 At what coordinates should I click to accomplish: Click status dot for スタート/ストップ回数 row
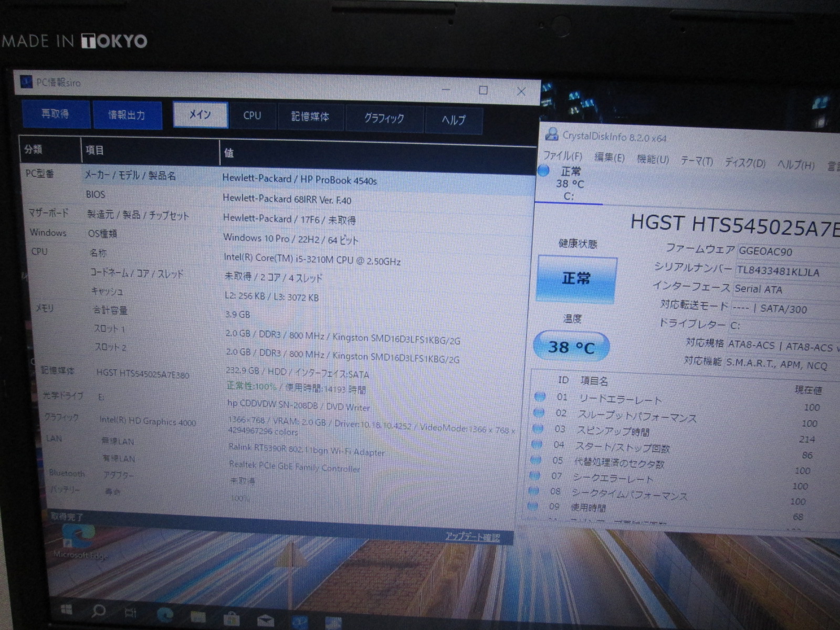[x=536, y=444]
